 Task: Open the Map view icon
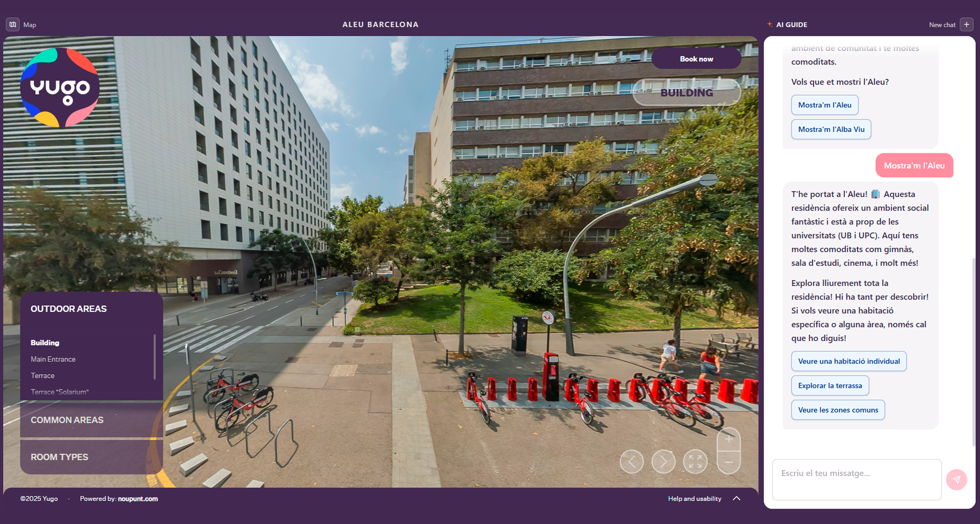[x=12, y=24]
